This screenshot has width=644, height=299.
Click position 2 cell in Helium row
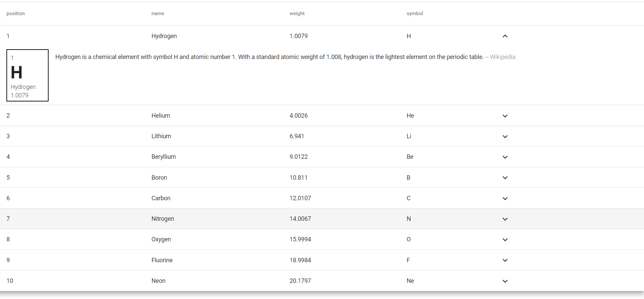point(8,116)
